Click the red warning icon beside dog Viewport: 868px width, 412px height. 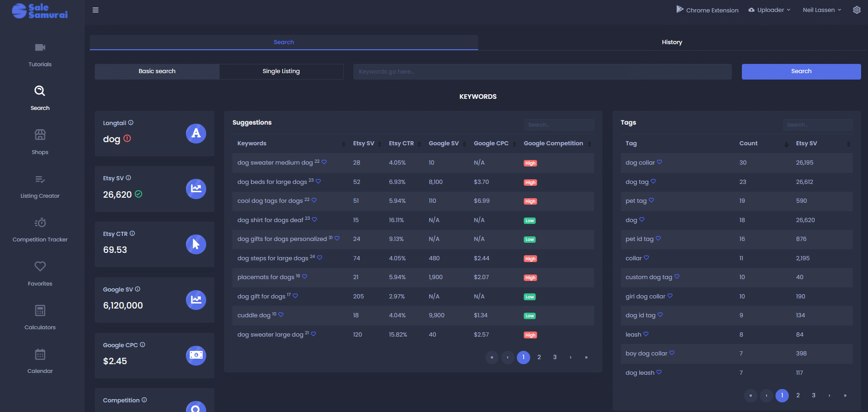tap(127, 138)
